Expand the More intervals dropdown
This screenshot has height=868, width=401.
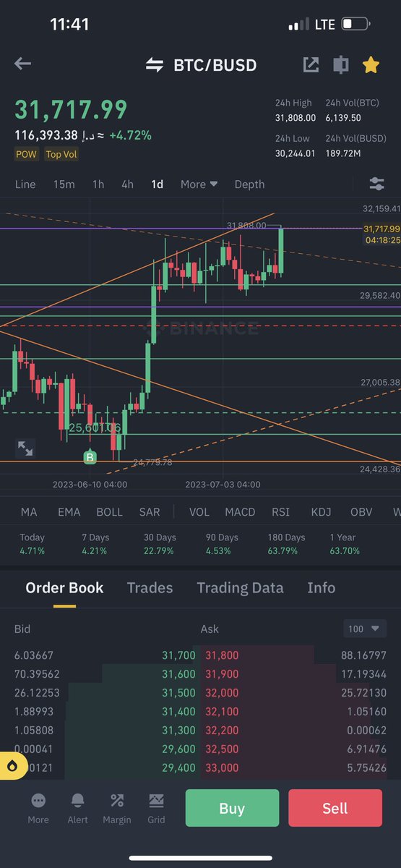click(199, 184)
